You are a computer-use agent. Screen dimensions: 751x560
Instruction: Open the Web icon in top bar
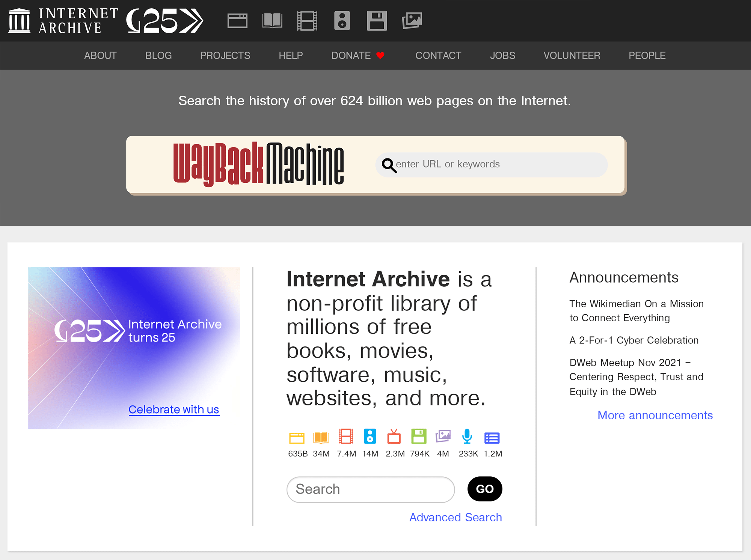(237, 21)
